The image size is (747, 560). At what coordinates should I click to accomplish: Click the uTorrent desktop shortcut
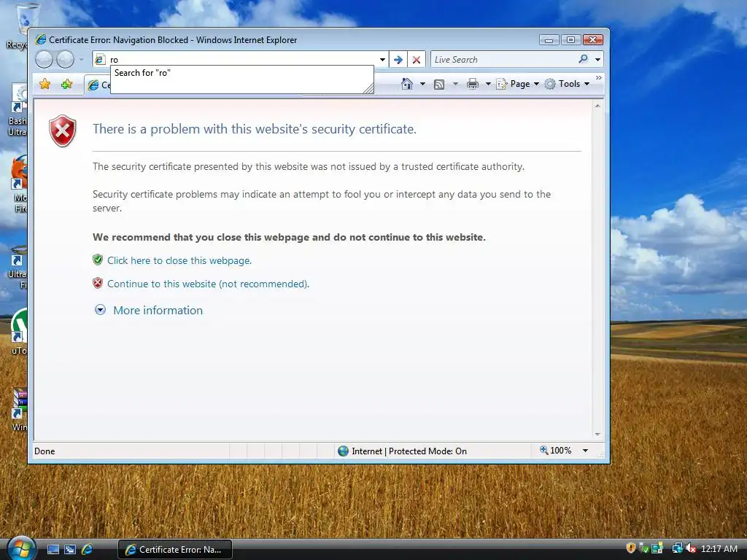[19, 332]
